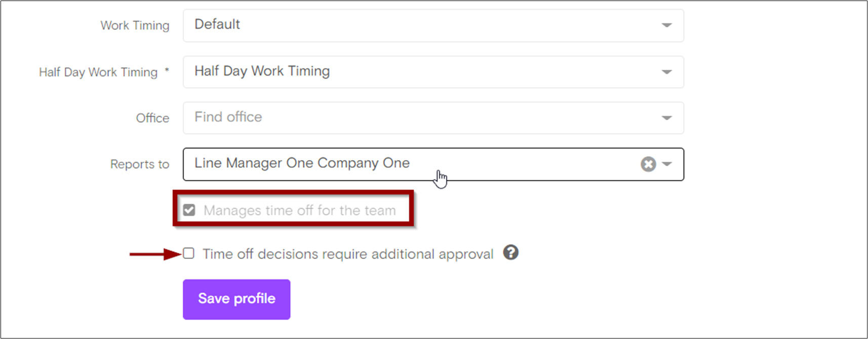Clear the Reports to selection with the X icon
868x339 pixels.
coord(648,164)
